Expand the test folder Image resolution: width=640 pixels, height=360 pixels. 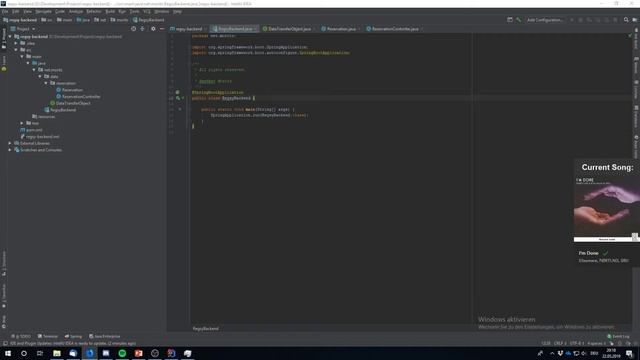coord(22,123)
